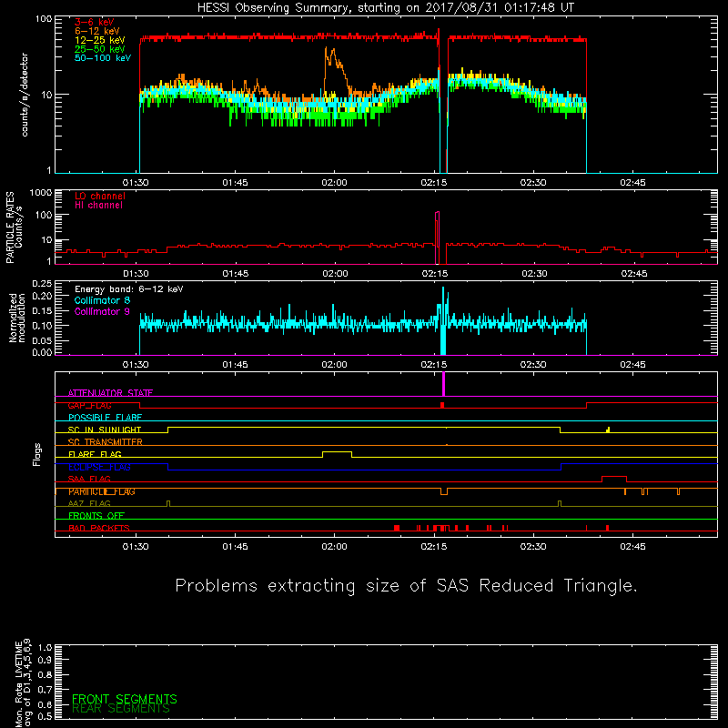
Task: Click the olive flag label above FRONTS_OFF
Action: point(89,504)
